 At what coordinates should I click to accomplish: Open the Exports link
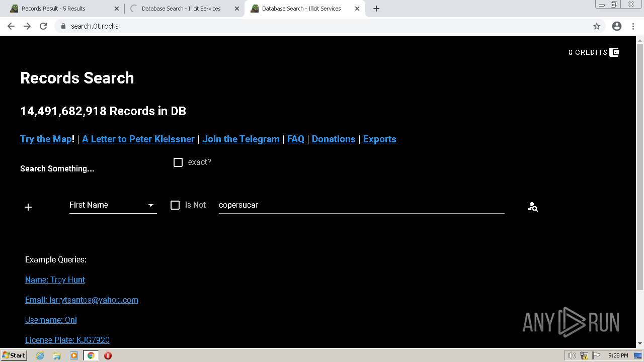pyautogui.click(x=380, y=139)
